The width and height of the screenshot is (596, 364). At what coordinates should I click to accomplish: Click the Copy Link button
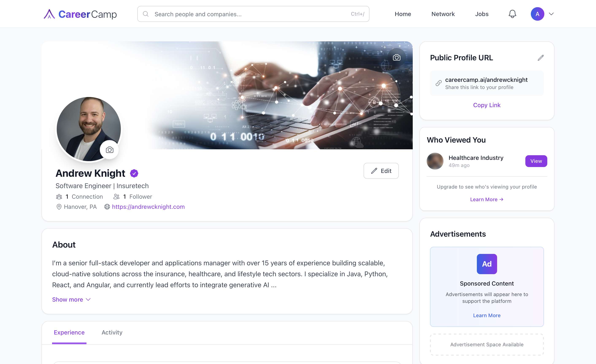487,105
